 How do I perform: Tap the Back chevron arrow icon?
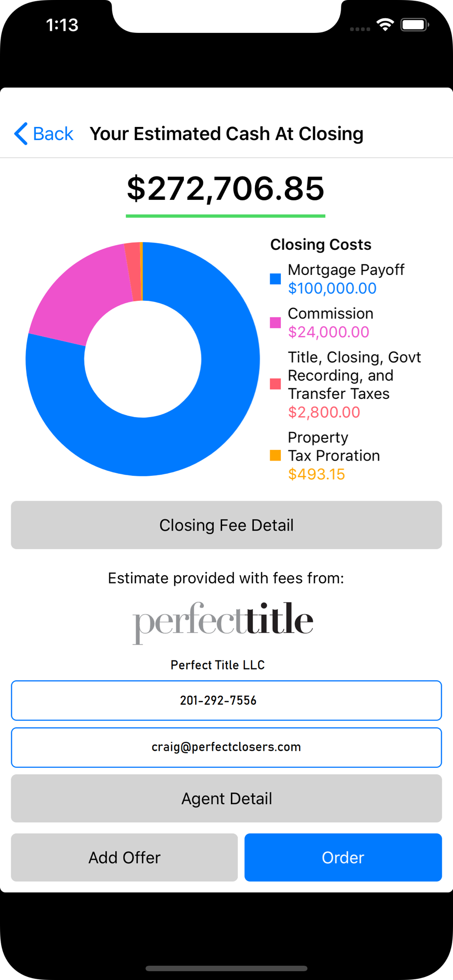(x=21, y=134)
